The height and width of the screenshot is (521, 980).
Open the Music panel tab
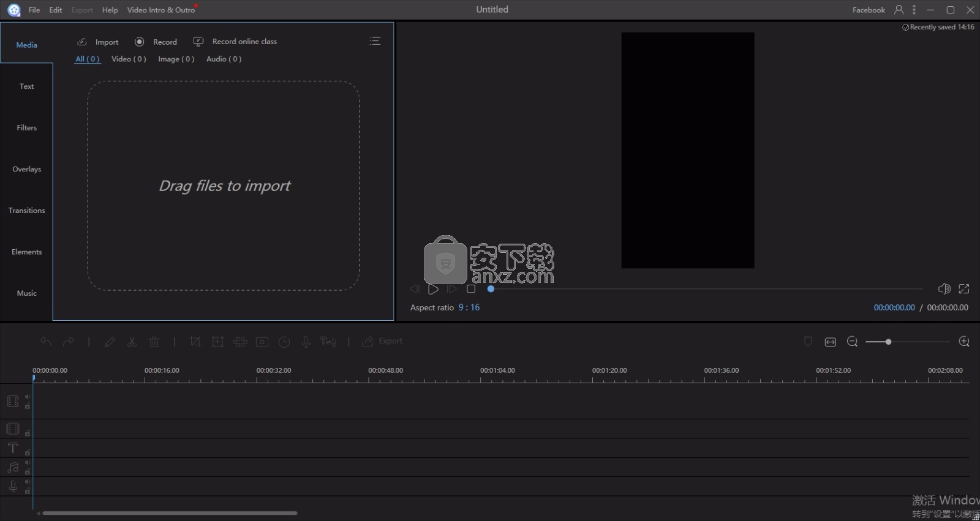click(x=26, y=293)
